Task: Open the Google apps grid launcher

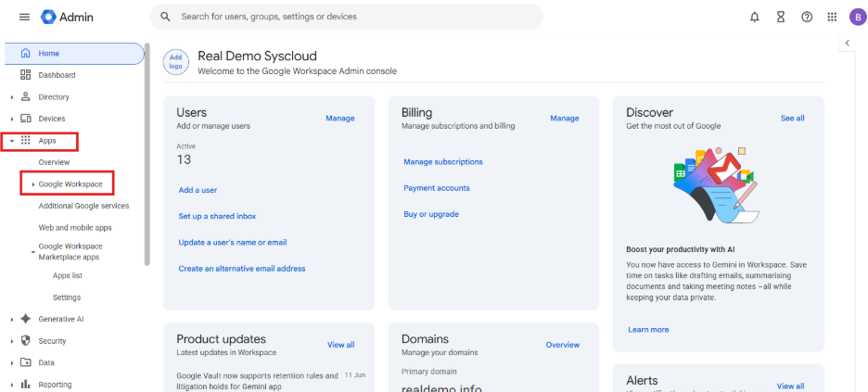Action: 832,17
